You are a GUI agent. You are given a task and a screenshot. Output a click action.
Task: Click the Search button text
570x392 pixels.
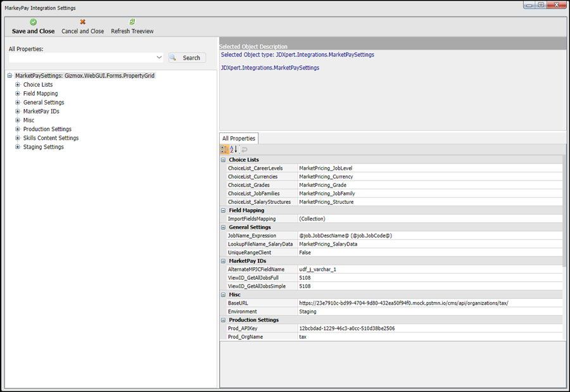pyautogui.click(x=191, y=58)
